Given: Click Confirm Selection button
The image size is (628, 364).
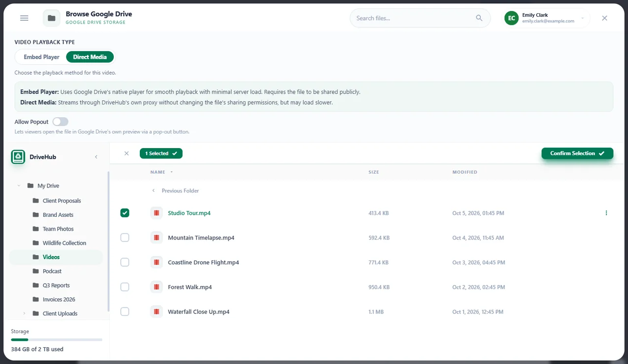Looking at the screenshot, I should point(577,154).
